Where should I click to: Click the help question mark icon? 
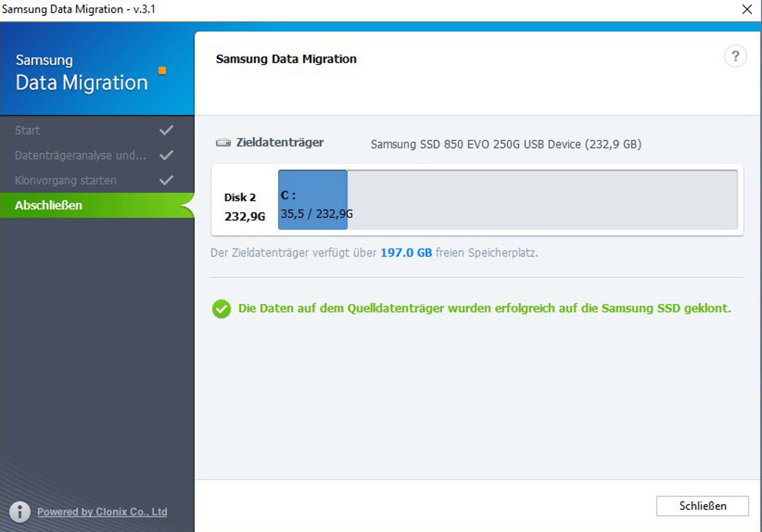pos(735,56)
